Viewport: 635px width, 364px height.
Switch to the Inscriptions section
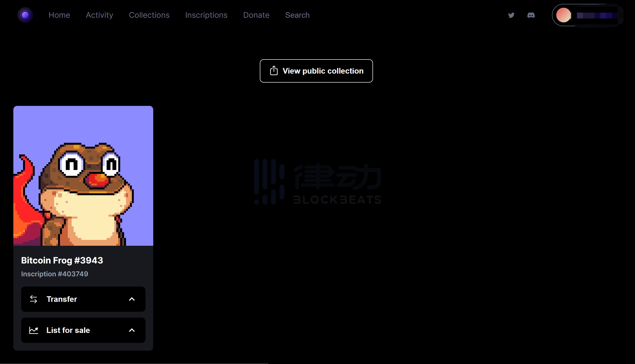click(206, 15)
